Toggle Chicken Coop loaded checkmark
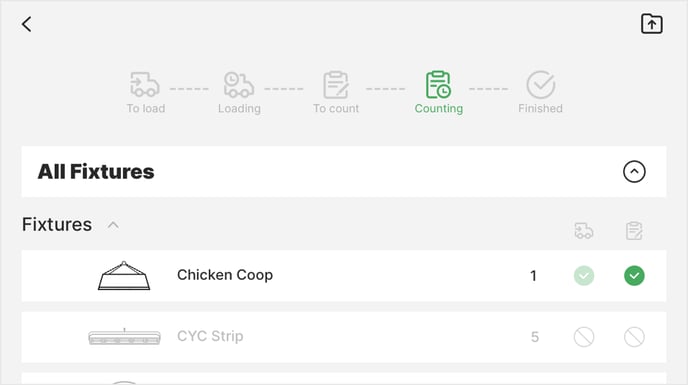Screen dimensions: 688x385 coord(584,276)
